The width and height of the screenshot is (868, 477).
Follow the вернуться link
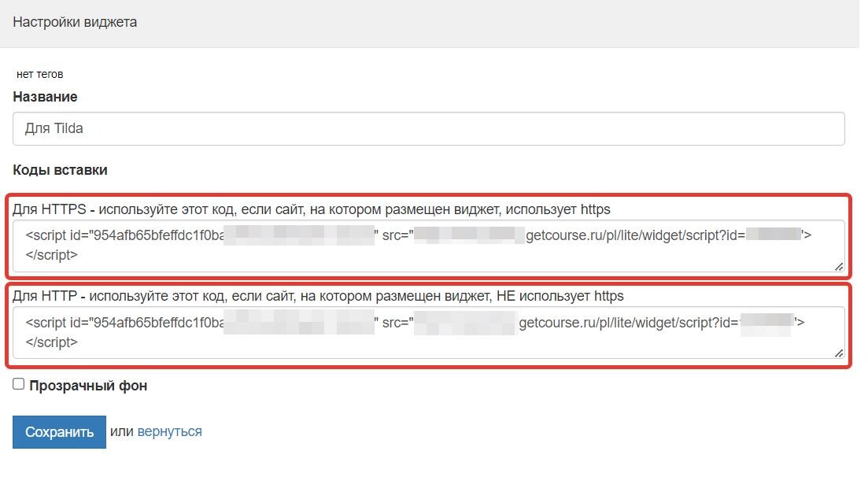click(169, 431)
